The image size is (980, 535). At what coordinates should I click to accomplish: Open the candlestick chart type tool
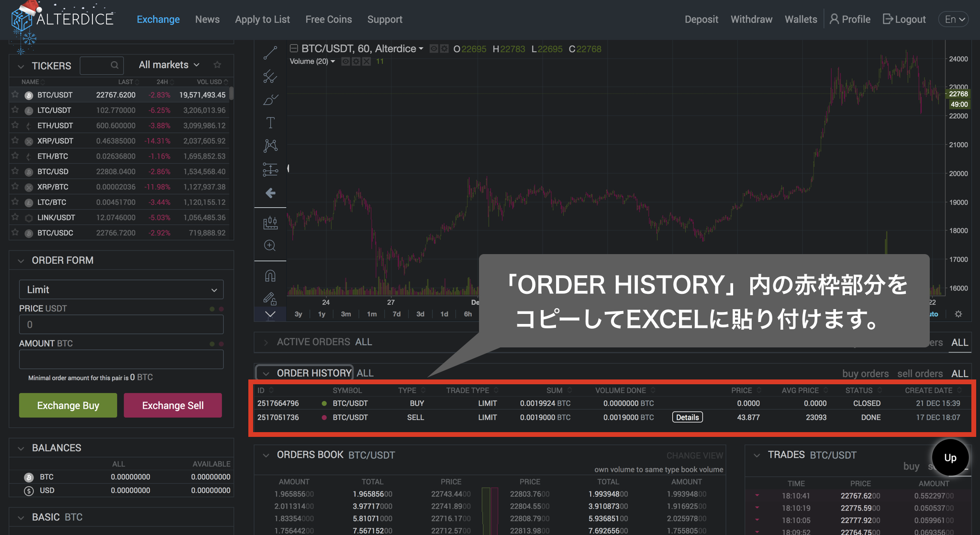[x=270, y=223]
